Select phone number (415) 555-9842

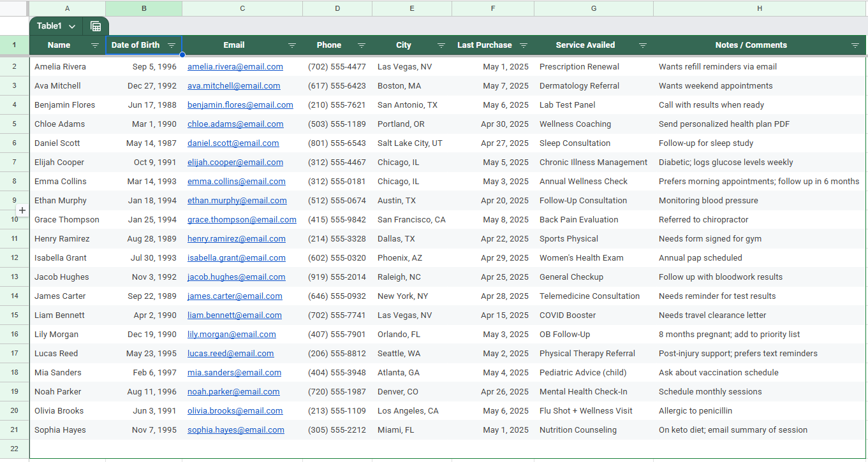[x=337, y=220]
